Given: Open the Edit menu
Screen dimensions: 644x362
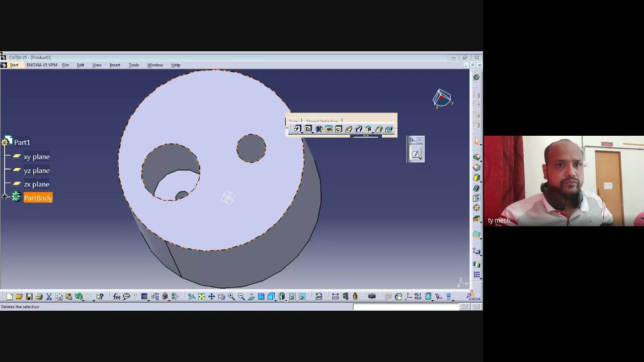Looking at the screenshot, I should click(x=80, y=65).
